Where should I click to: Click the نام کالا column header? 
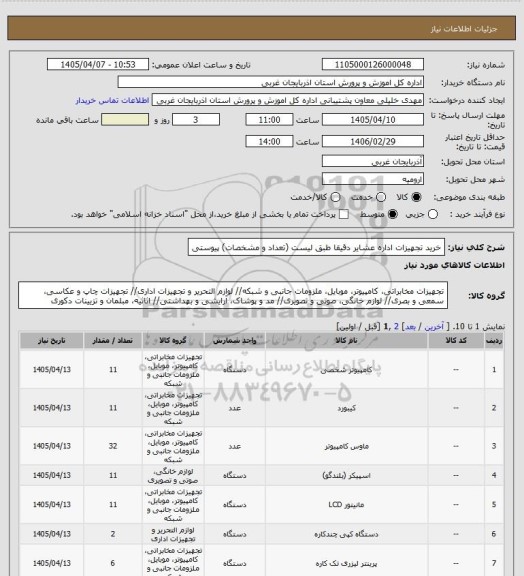click(346, 341)
